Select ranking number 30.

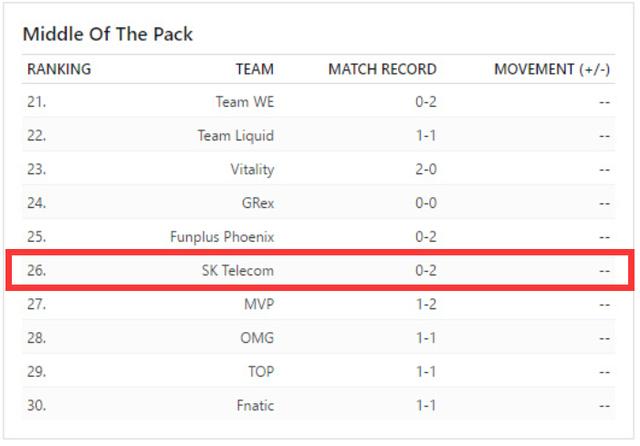(37, 406)
